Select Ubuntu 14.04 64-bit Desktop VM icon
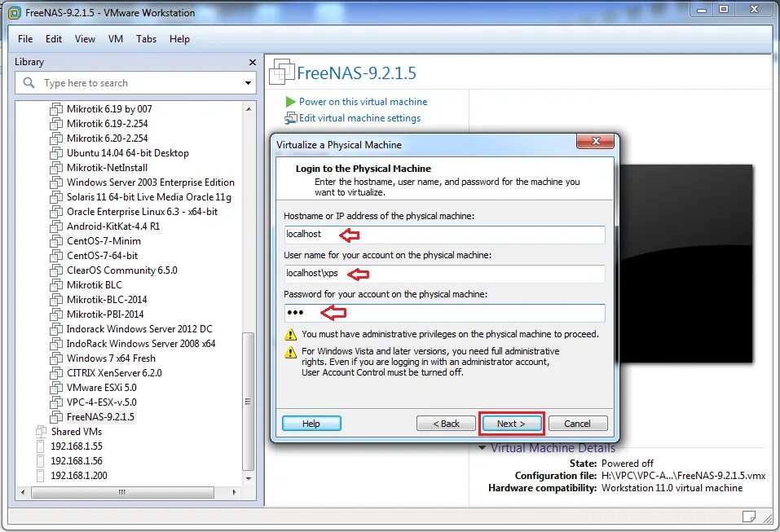The image size is (780, 532). 56,153
